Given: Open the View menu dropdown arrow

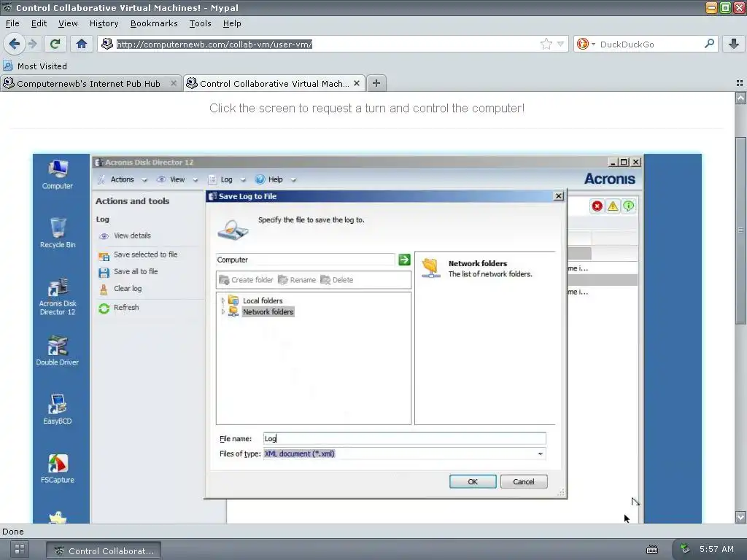Looking at the screenshot, I should [x=196, y=180].
